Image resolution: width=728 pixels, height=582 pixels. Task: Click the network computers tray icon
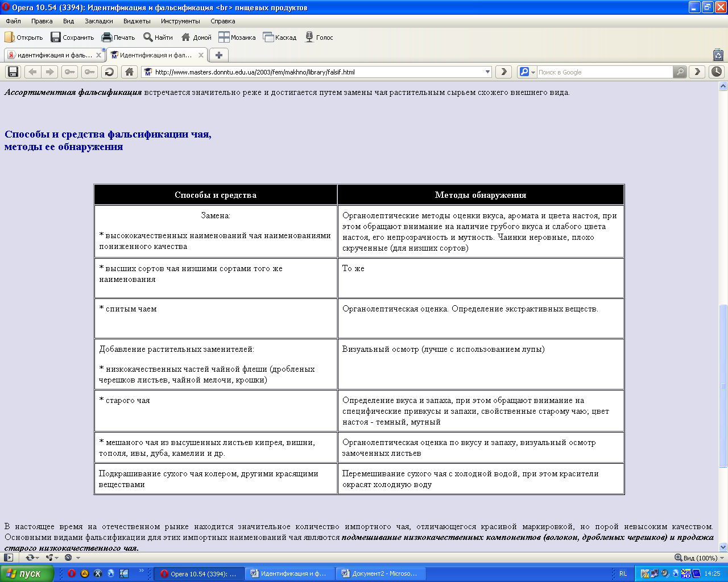[x=655, y=573]
